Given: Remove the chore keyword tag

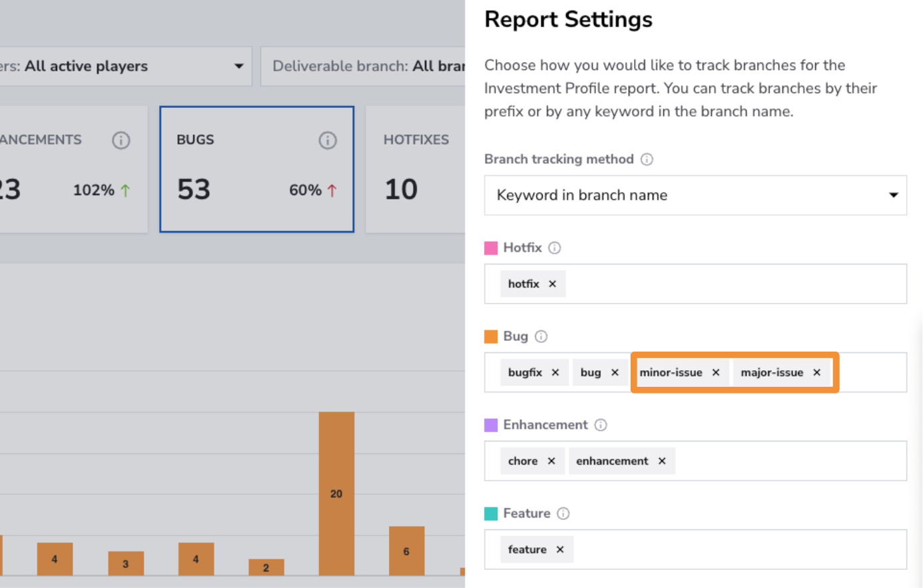Looking at the screenshot, I should 551,461.
